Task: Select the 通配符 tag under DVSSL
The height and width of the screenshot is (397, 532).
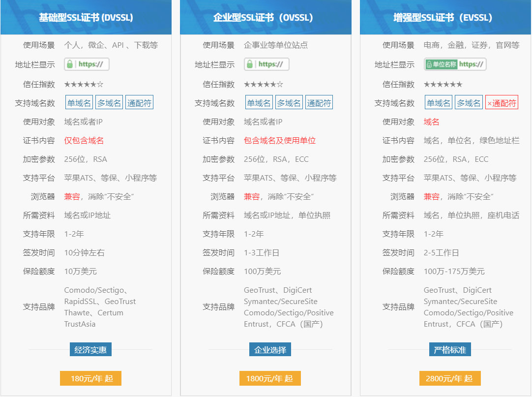Action: (x=139, y=102)
